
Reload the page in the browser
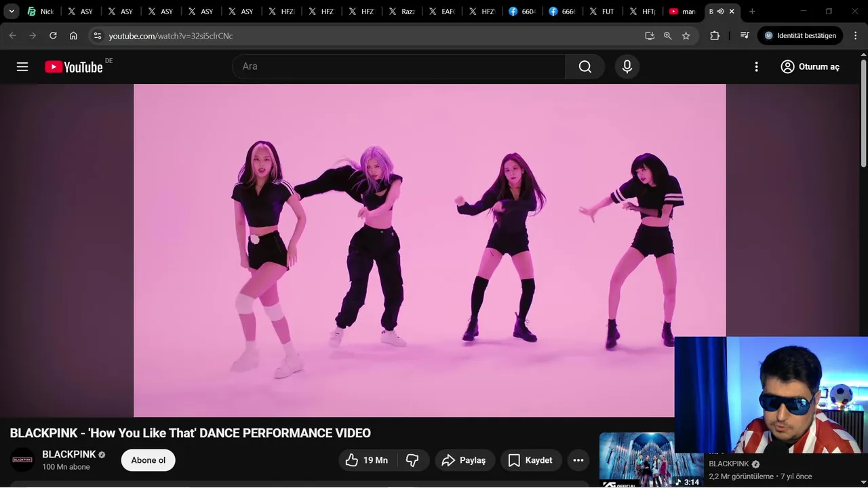click(x=53, y=35)
